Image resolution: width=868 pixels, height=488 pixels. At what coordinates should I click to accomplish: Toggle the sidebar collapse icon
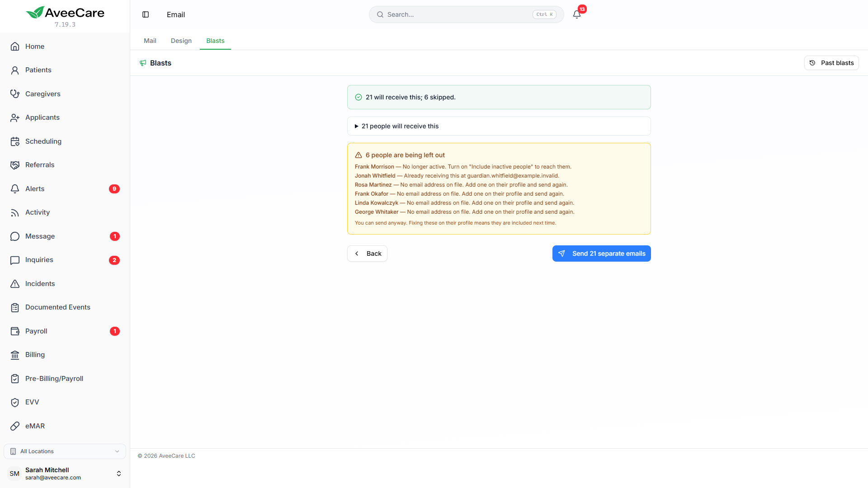[146, 14]
